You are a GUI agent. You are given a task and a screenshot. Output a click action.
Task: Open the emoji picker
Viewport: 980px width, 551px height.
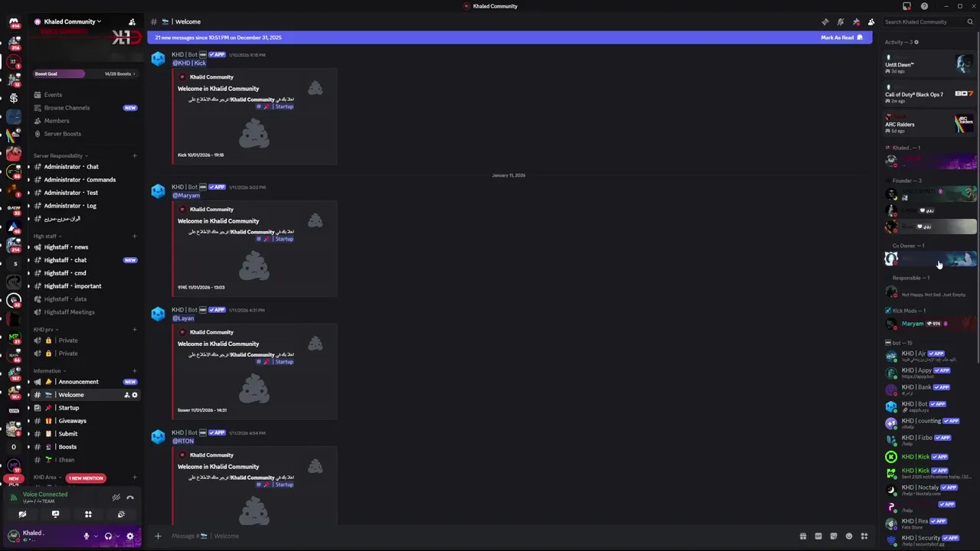[848, 536]
